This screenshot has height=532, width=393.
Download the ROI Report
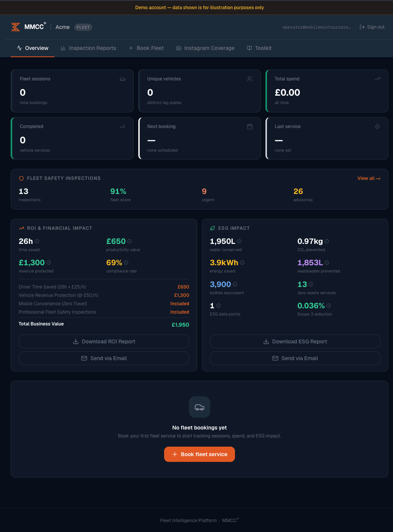(x=104, y=341)
